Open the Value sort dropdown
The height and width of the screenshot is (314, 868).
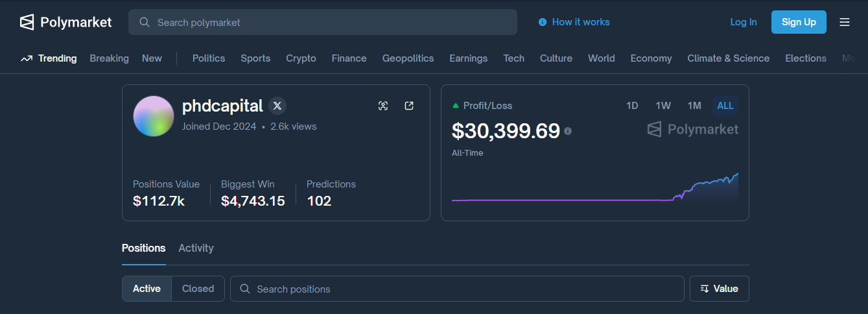tap(719, 289)
